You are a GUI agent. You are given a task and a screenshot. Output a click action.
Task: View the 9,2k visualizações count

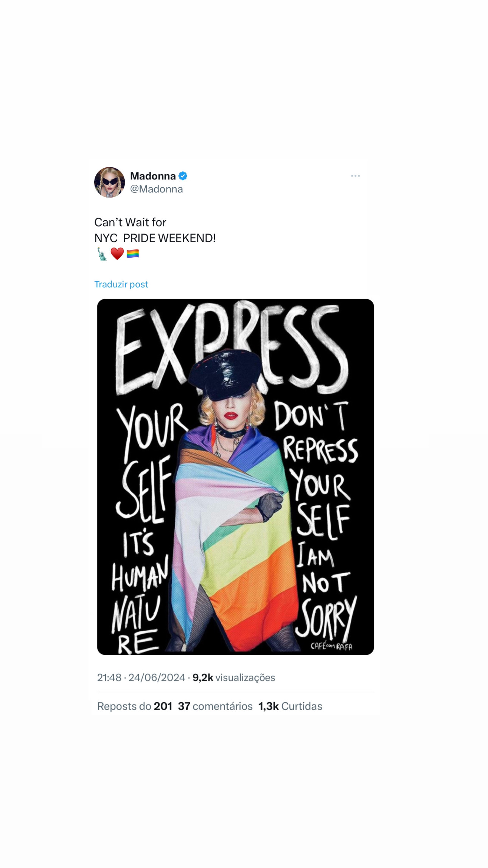234,678
